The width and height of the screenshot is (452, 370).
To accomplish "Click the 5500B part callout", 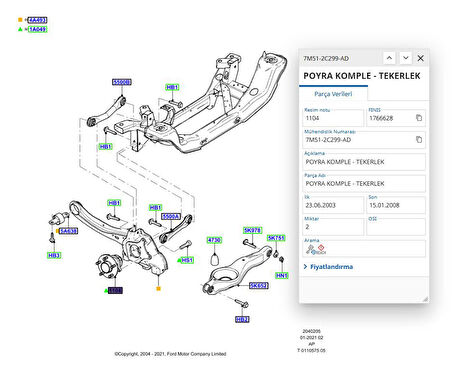I will (122, 82).
